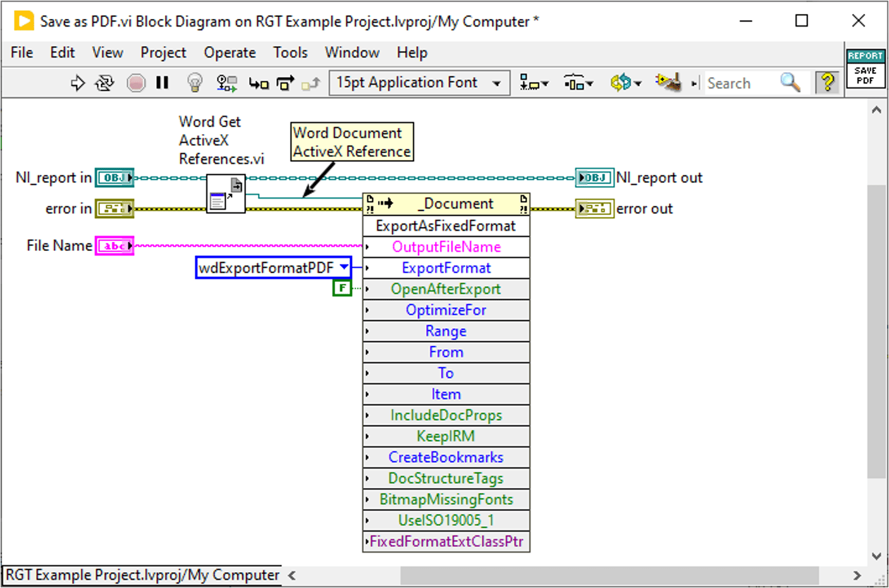The height and width of the screenshot is (588, 889).
Task: Click the REPORT SAVE PDF VI icon
Action: pos(866,68)
